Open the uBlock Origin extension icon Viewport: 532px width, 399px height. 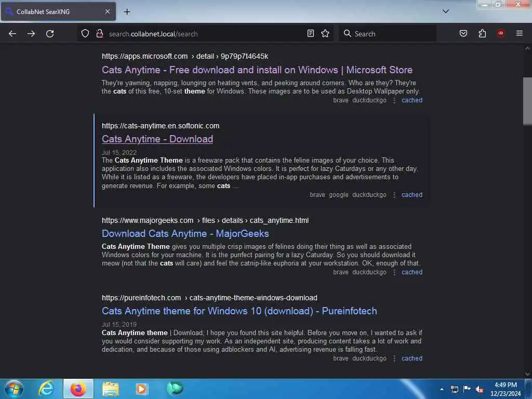tap(501, 33)
